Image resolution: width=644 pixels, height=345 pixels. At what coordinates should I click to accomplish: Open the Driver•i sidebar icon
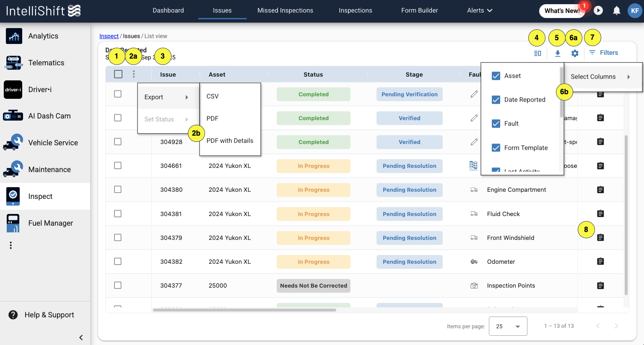pos(13,90)
